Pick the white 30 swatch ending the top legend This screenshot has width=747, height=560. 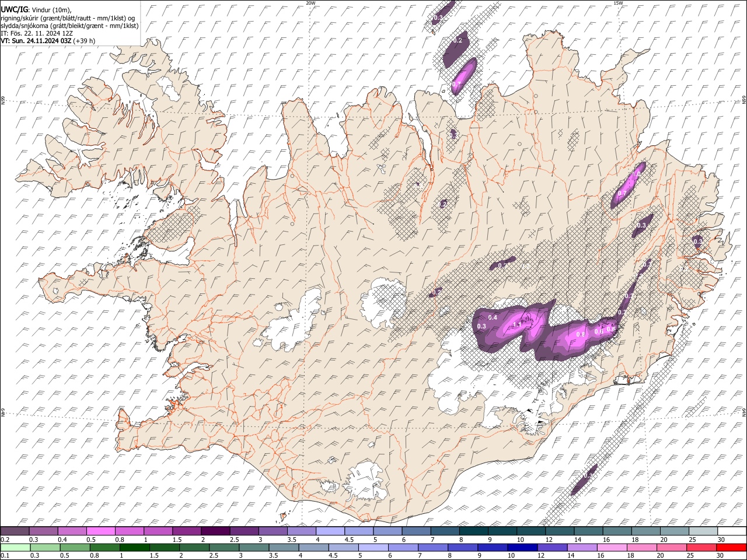[x=731, y=531]
